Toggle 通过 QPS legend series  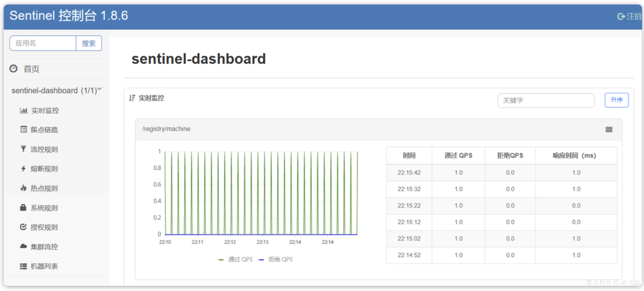click(x=236, y=259)
